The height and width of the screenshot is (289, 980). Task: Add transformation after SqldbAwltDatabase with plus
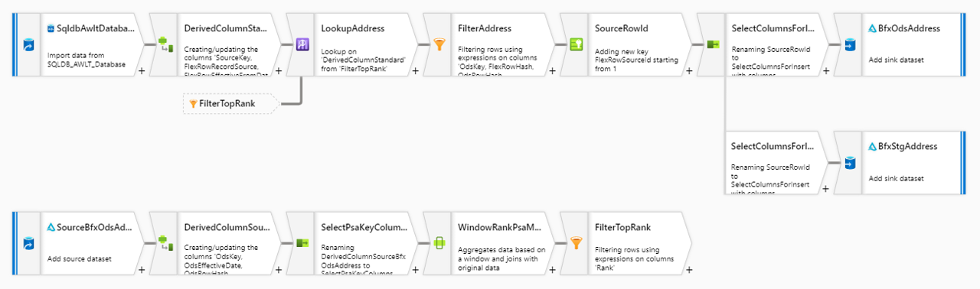(142, 71)
